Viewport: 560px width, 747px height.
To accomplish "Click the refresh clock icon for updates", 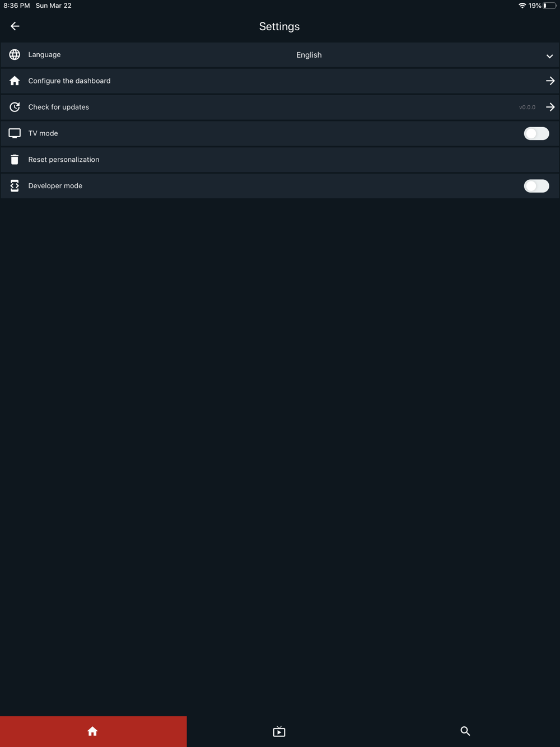I will (x=15, y=107).
